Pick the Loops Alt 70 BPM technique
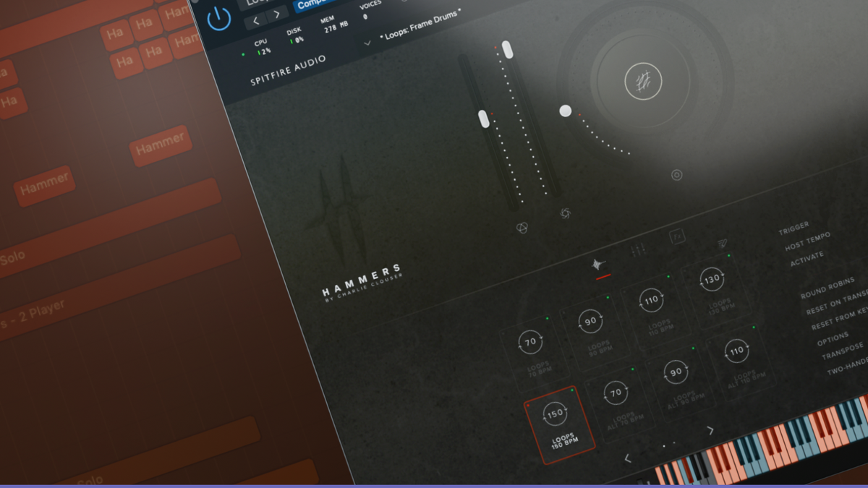The width and height of the screenshot is (868, 488). [x=616, y=394]
